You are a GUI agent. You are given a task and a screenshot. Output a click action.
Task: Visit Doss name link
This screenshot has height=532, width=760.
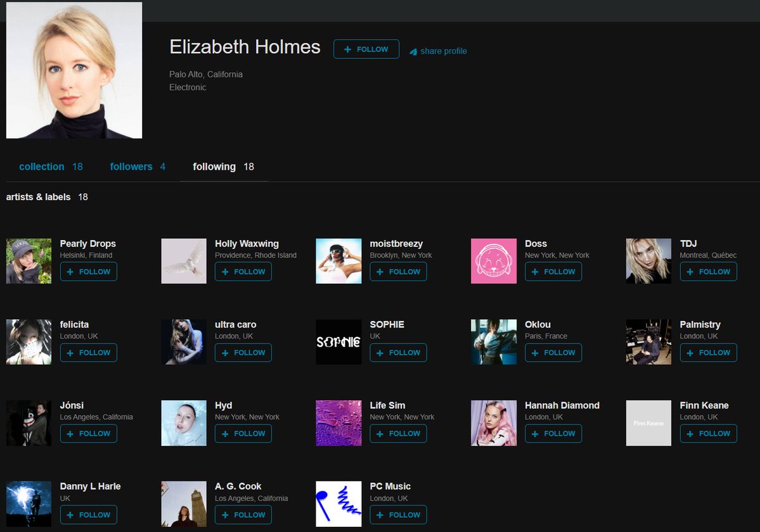click(x=536, y=243)
